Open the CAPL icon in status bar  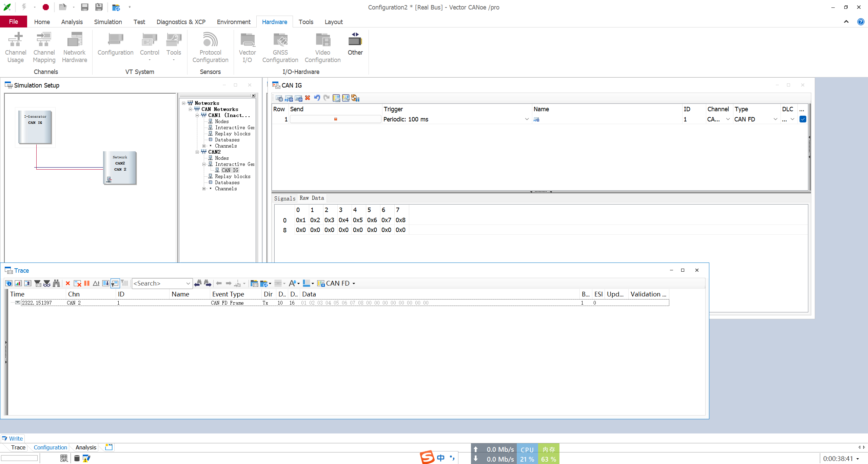[x=64, y=458]
